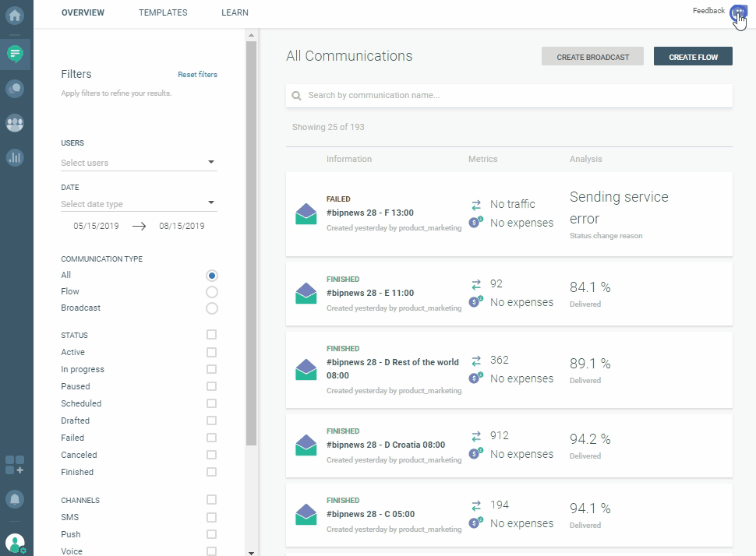Screen dimensions: 756x556
Task: Open the notifications bell icon
Action: [x=15, y=499]
